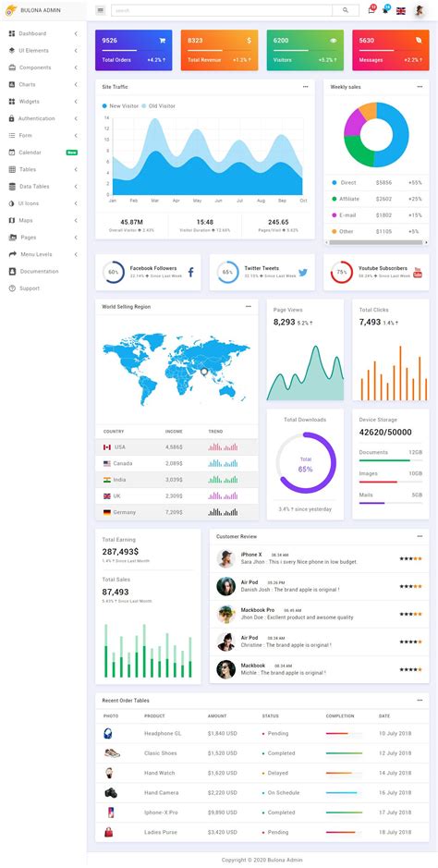This screenshot has height=868, width=438.
Task: Open Recent Order Tables three-dot menu
Action: tap(420, 701)
